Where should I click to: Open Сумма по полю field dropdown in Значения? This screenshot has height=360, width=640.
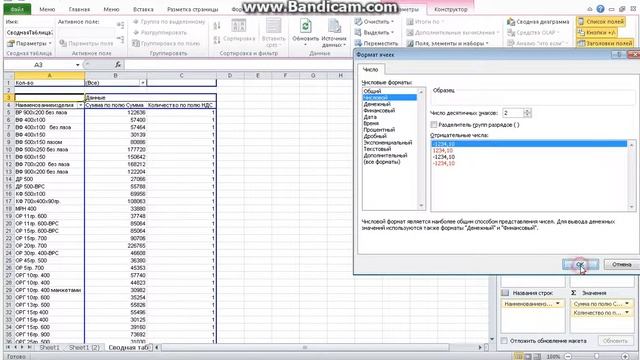(627, 304)
